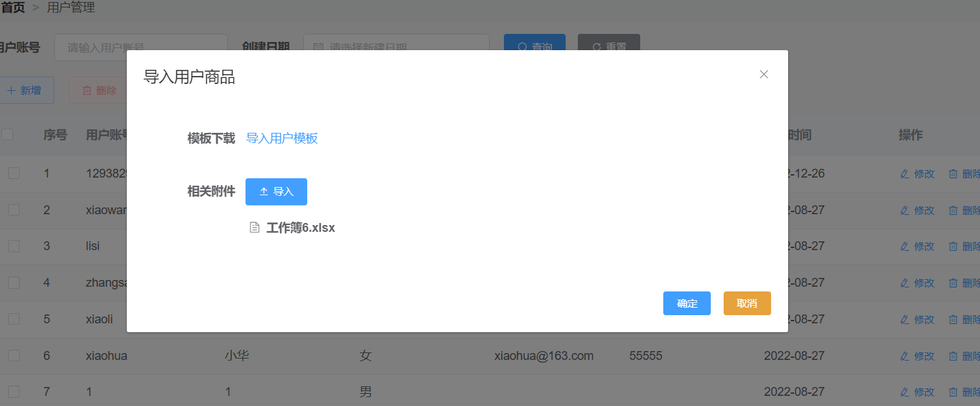Screen dimensions: 980x406
Task: Click 修改 edit in row 2
Action: pyautogui.click(x=917, y=210)
